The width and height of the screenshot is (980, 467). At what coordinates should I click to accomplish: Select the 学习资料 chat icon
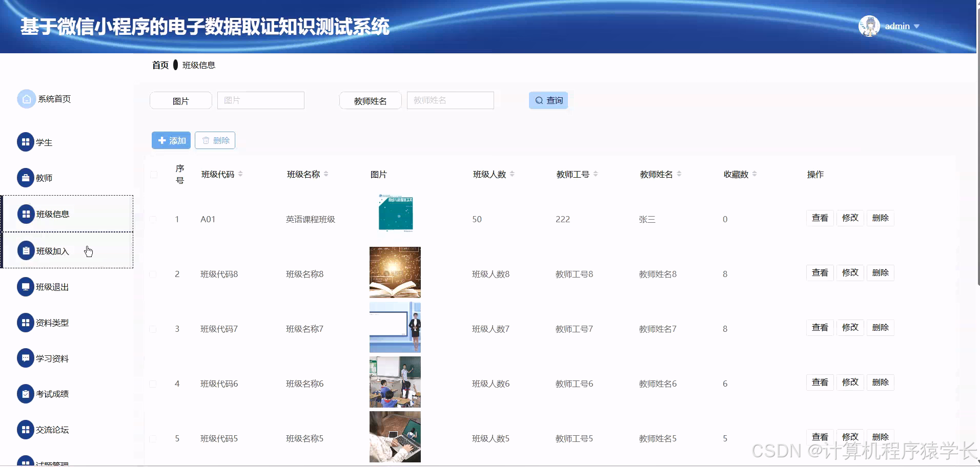(x=26, y=358)
